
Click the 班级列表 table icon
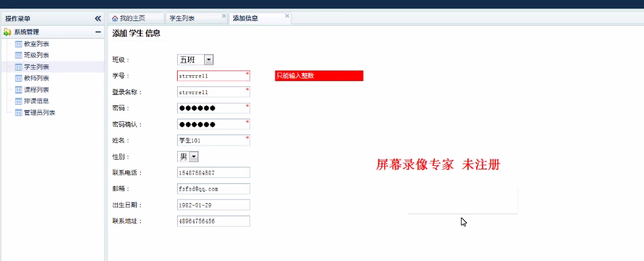(x=18, y=55)
